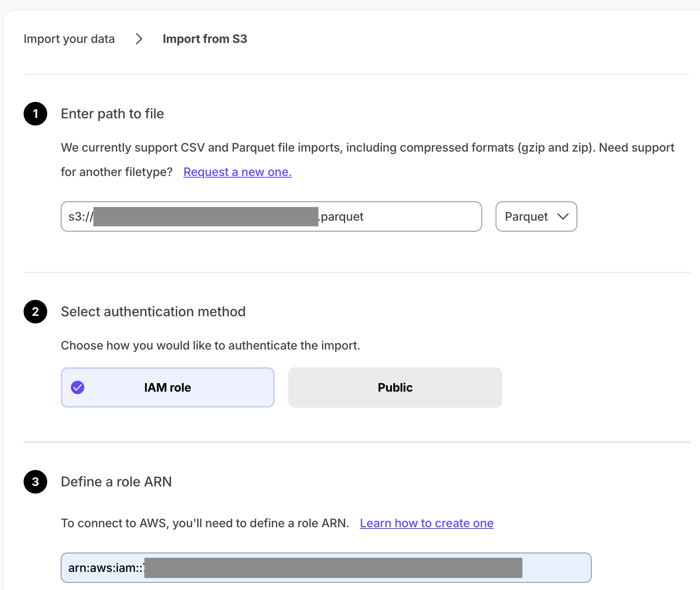Go back to Import your data breadcrumb
The width and height of the screenshot is (700, 590).
[69, 39]
